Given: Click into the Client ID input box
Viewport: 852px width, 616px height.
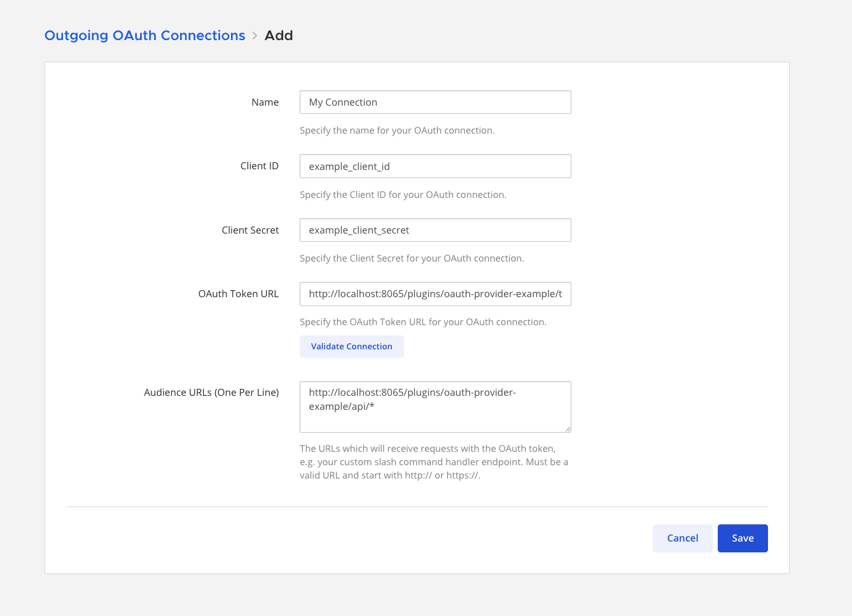Looking at the screenshot, I should click(x=435, y=166).
